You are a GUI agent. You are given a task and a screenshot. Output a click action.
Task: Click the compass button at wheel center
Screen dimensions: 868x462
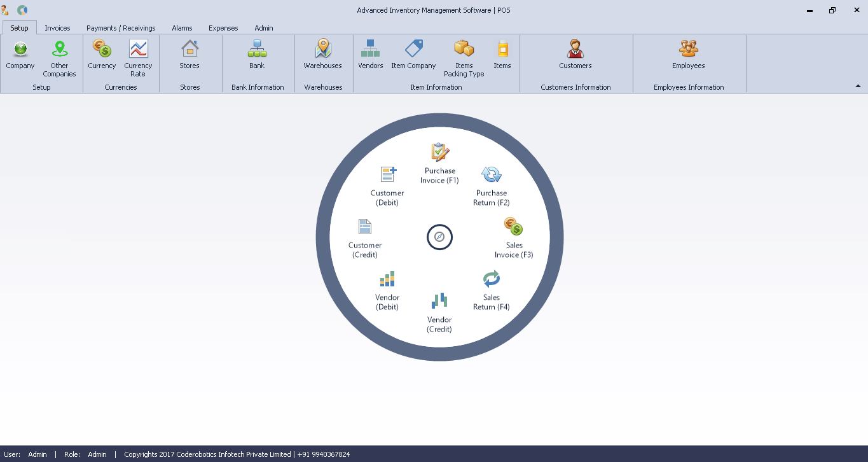click(x=439, y=237)
